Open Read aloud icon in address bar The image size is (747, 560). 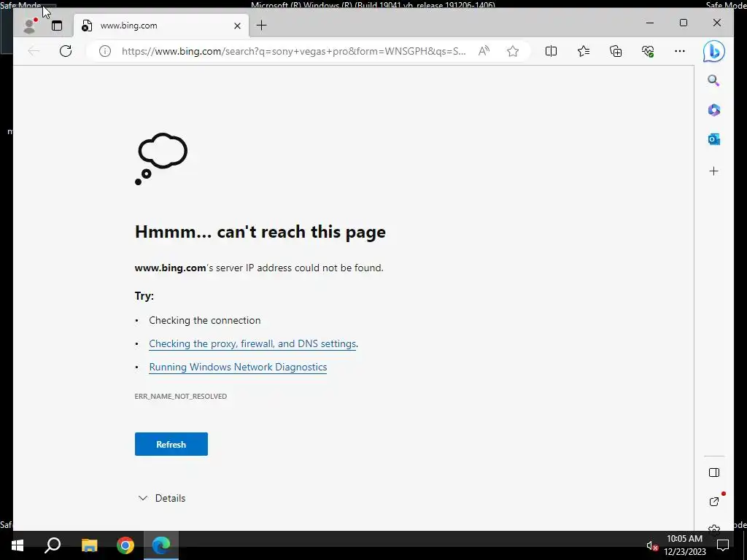[484, 51]
